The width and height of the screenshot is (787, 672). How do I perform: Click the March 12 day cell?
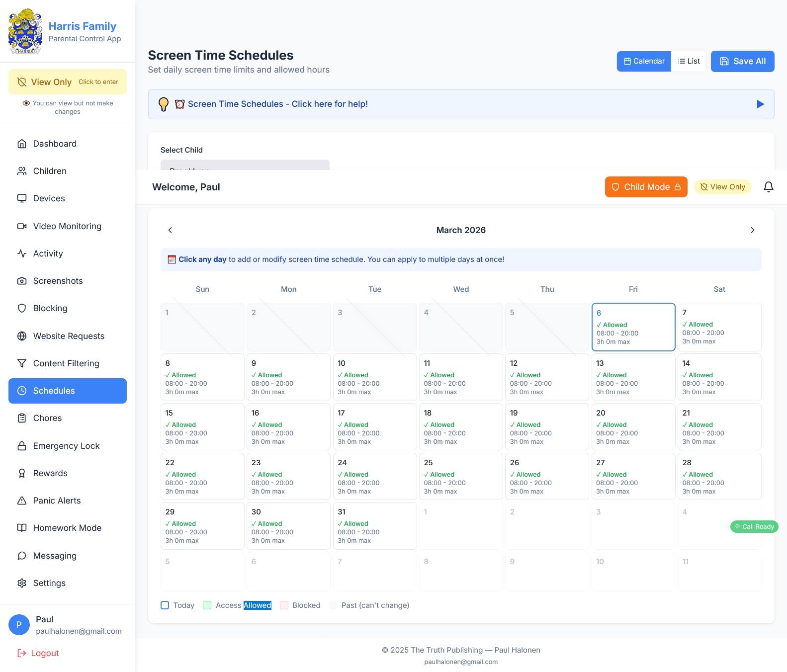547,377
